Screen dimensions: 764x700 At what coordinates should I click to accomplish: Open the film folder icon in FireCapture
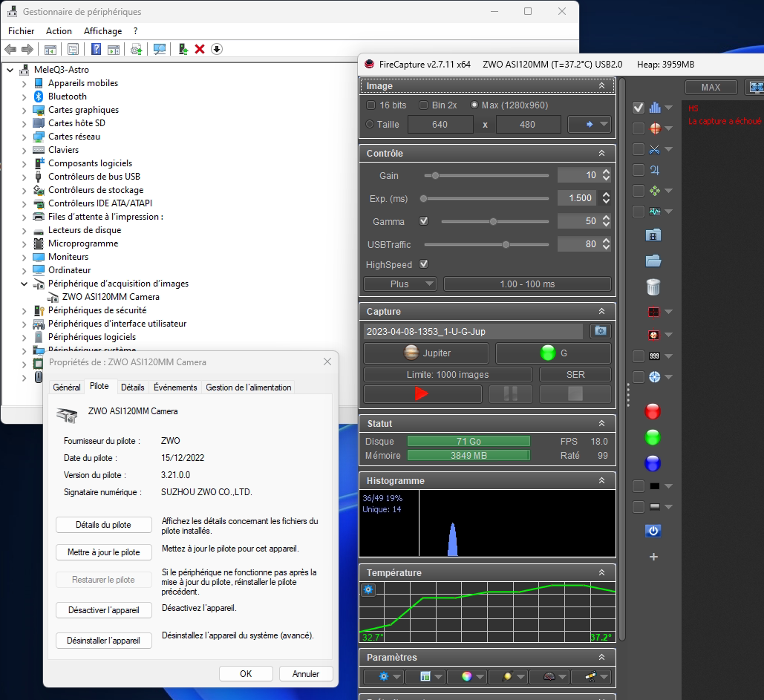click(x=653, y=236)
